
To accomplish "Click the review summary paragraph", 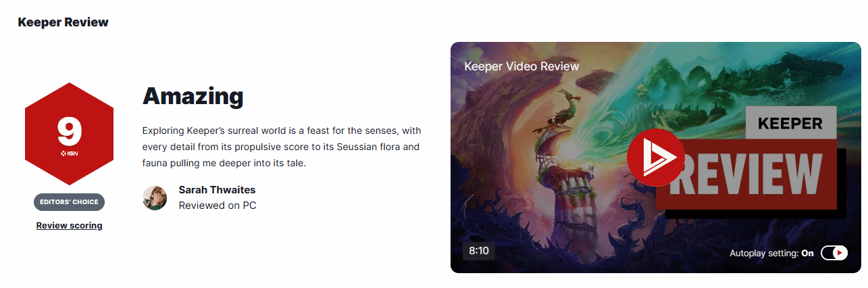I will click(x=282, y=147).
